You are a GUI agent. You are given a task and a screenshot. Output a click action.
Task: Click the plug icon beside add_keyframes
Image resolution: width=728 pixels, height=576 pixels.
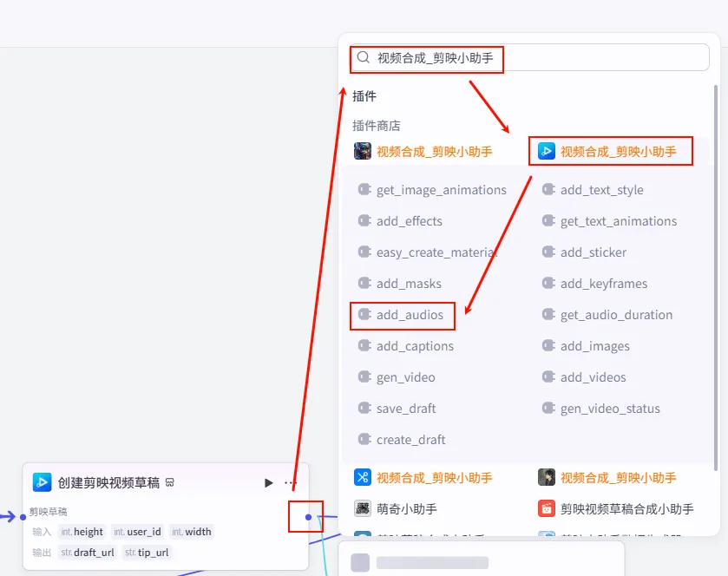[548, 283]
